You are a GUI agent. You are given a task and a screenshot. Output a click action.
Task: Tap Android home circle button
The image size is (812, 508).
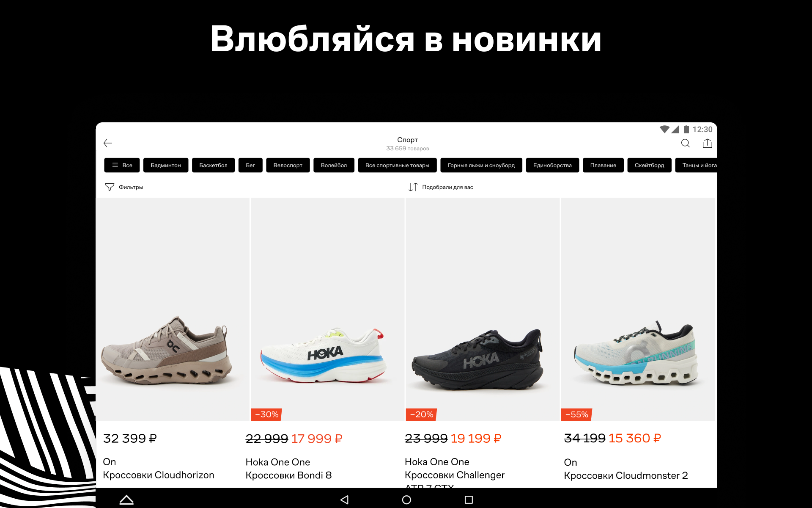[x=406, y=500]
